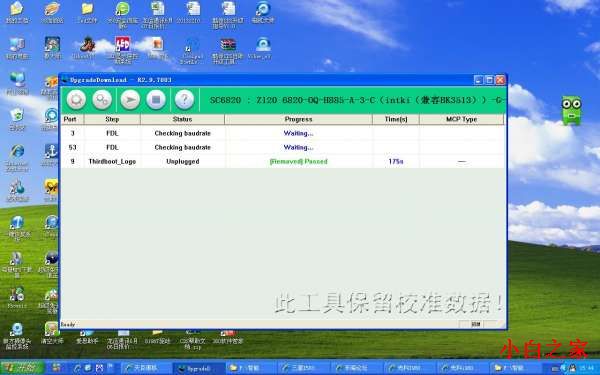Click the Unplugged status cell

click(183, 161)
